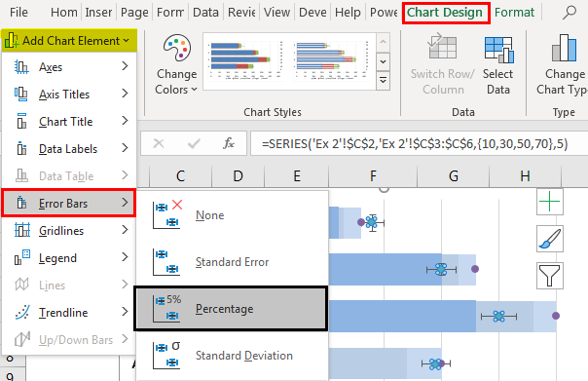Click chart styles gallery down arrow
The height and width of the screenshot is (381, 588).
click(x=383, y=61)
